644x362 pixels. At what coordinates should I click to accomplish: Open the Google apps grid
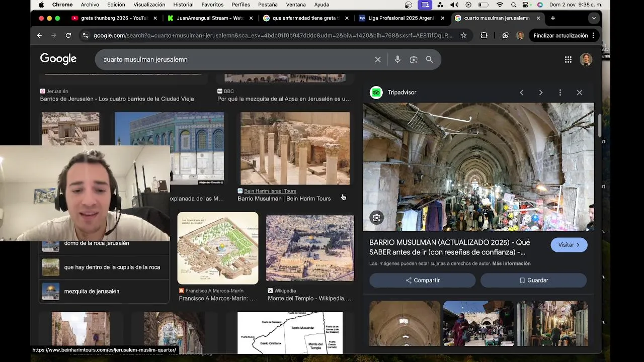pos(568,59)
